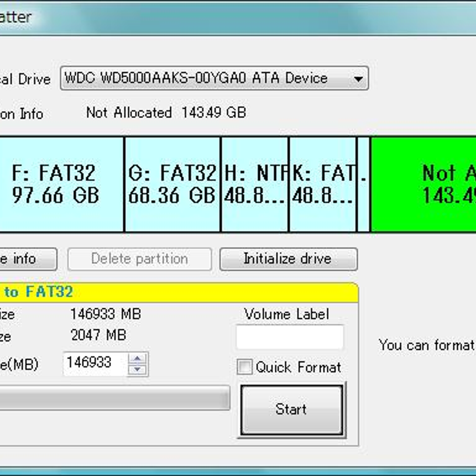This screenshot has height=476, width=476.
Task: Click inside the Volume Label text field
Action: tap(289, 336)
